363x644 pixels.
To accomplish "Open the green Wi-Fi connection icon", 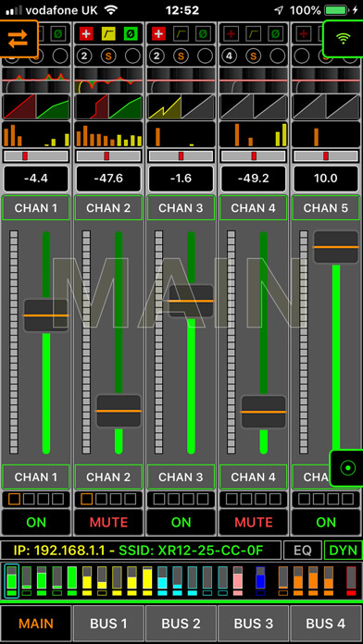I will 344,39.
